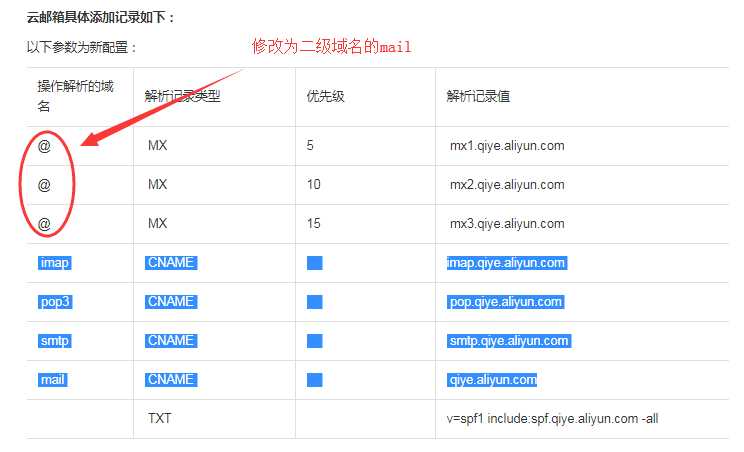Click MX type in priority 15 row
744x452 pixels.
(x=158, y=223)
